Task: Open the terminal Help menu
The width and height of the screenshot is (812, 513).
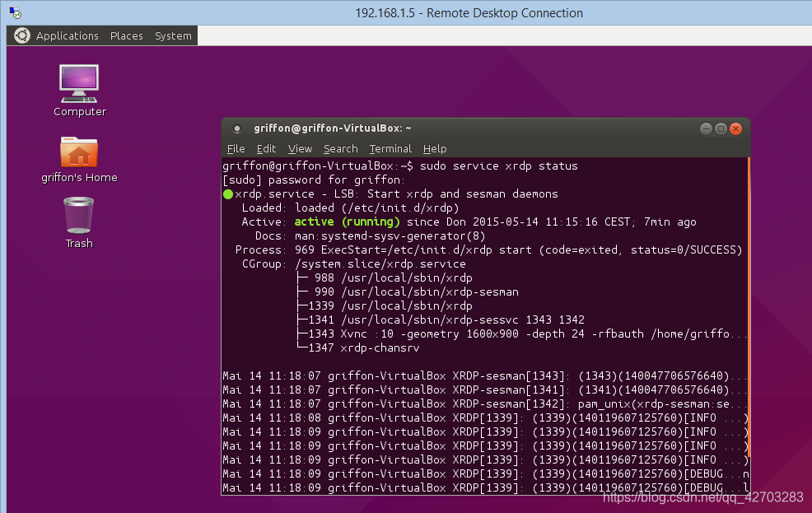Action: click(435, 148)
